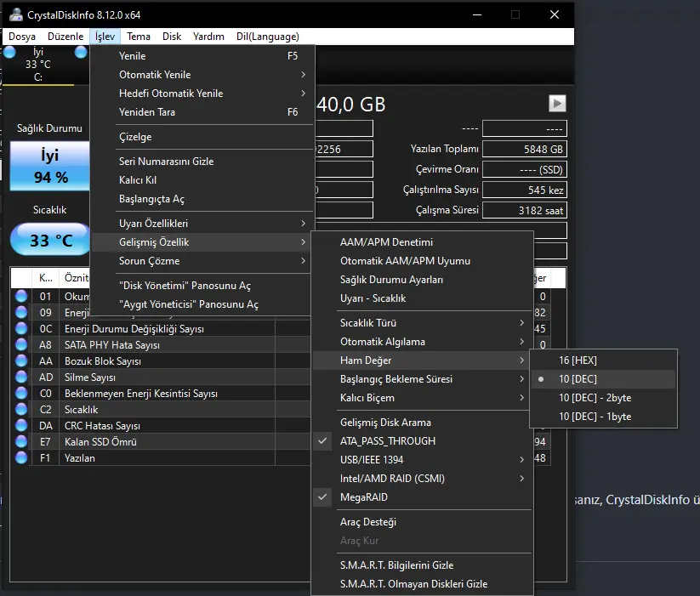Viewport: 700px width, 596px height.
Task: Click the 33 °C temperature button
Action: [50, 240]
